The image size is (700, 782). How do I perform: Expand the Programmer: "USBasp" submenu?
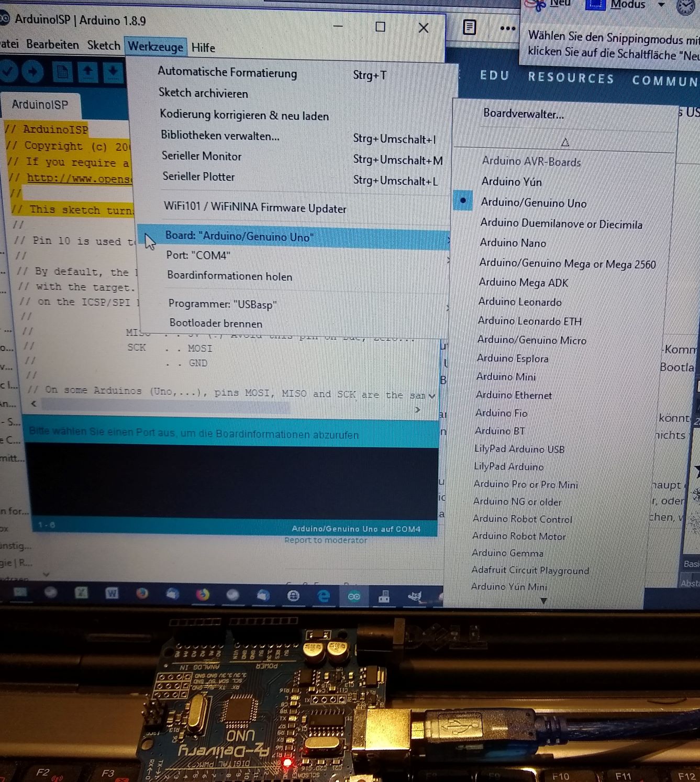point(222,305)
